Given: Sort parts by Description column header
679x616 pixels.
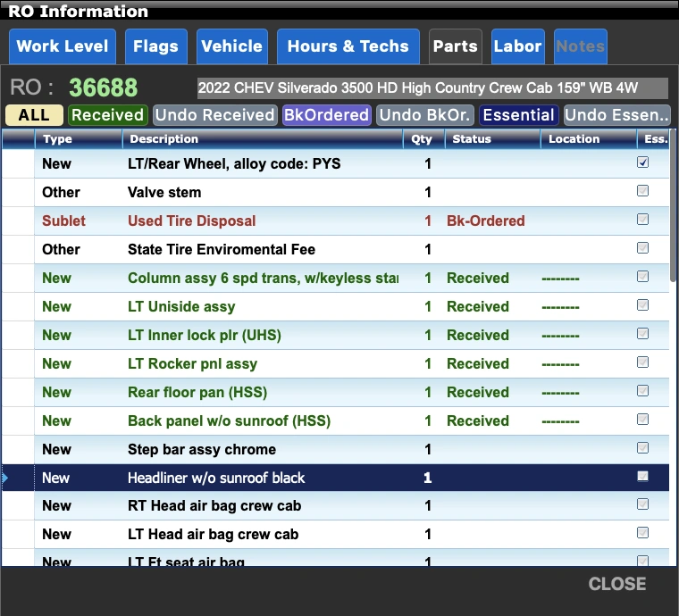Looking at the screenshot, I should click(x=262, y=139).
